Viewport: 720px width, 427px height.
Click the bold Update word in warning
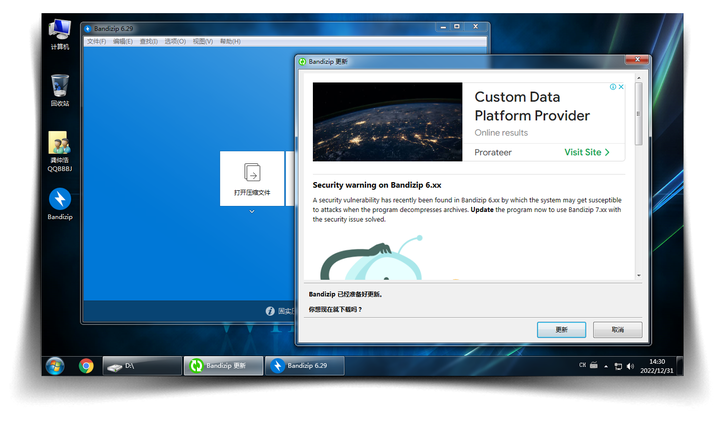click(x=482, y=210)
